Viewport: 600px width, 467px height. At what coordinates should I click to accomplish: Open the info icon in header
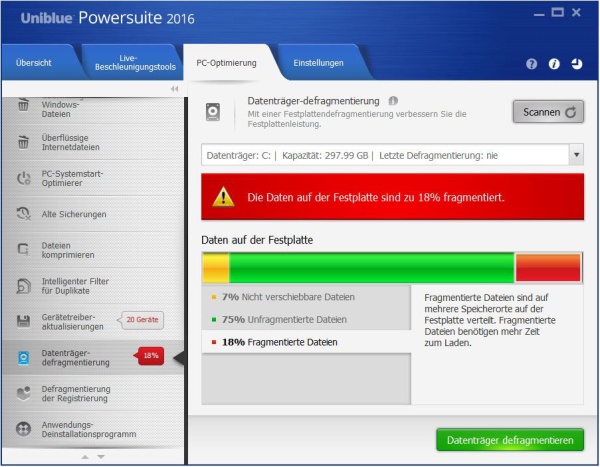click(554, 64)
